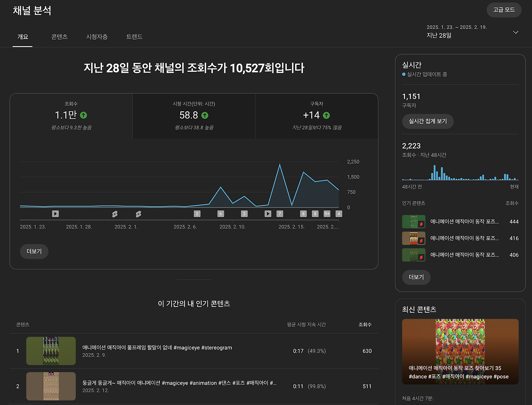532x405 pixels.
Task: Click 더보기 in the 실시간 panel
Action: (x=416, y=277)
